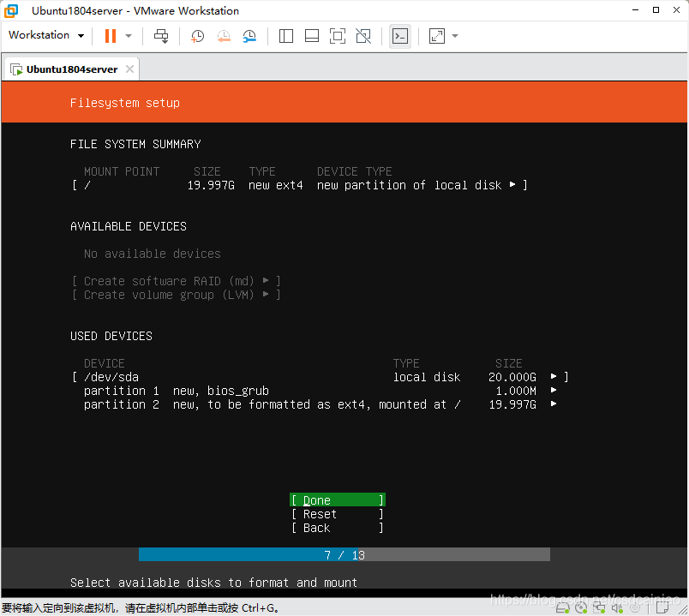This screenshot has width=689, height=616.
Task: Open the snapshot manager
Action: tap(249, 36)
